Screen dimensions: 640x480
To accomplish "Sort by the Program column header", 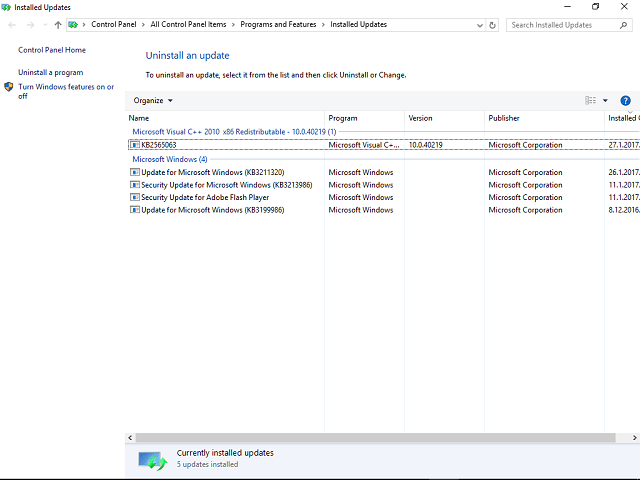I will point(364,118).
